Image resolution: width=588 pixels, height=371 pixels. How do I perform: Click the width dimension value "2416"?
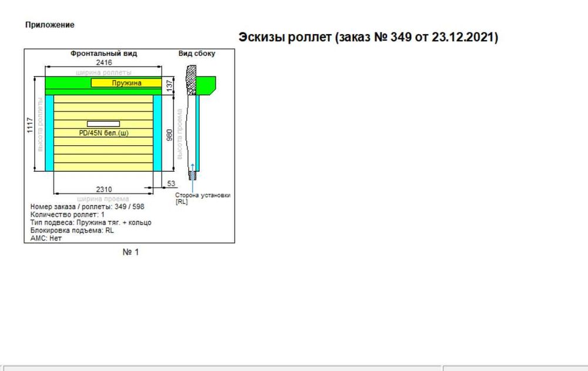click(x=104, y=62)
